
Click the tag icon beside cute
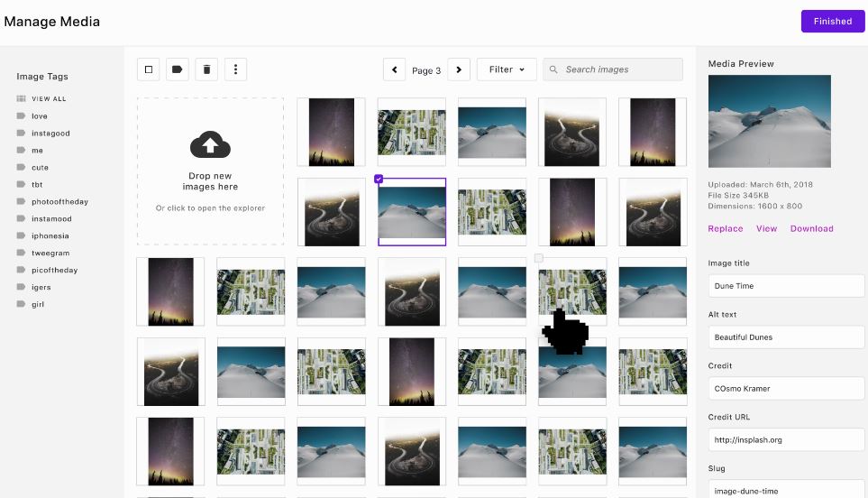coord(21,167)
